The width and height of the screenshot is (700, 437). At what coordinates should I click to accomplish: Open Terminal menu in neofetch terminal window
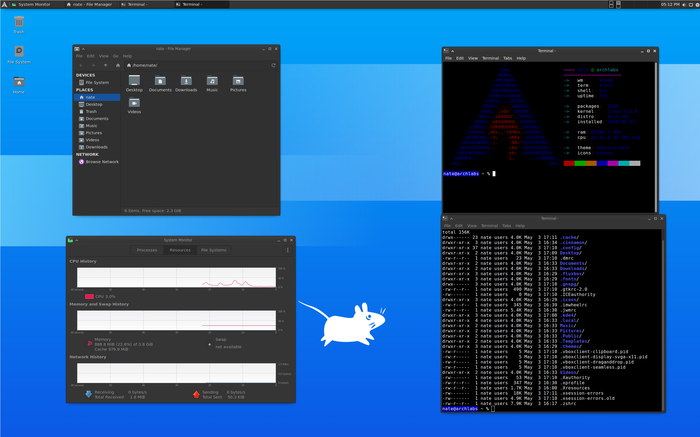(490, 58)
